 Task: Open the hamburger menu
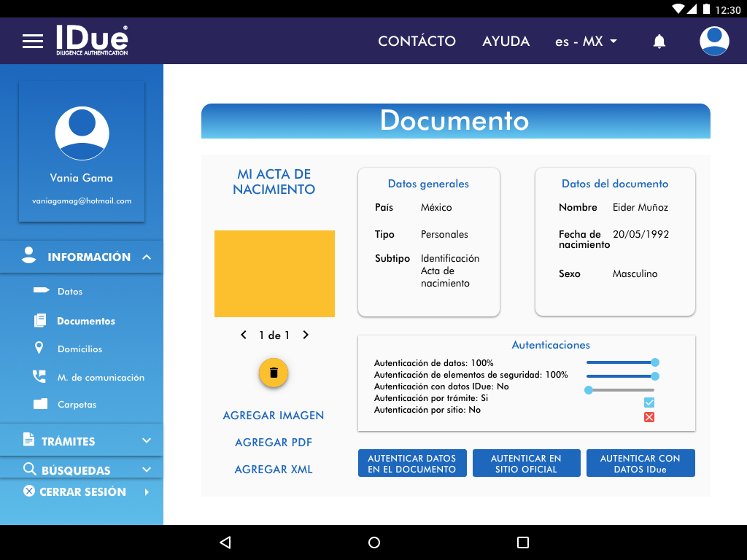pos(33,42)
